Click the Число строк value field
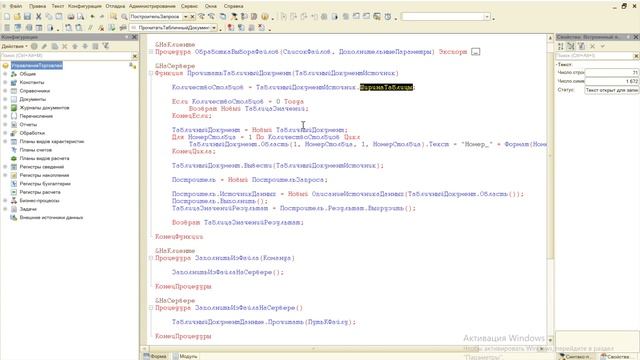640x360 pixels. pyautogui.click(x=611, y=73)
